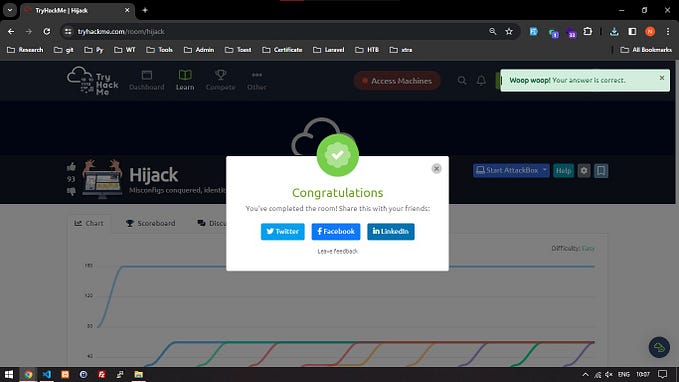The width and height of the screenshot is (679, 382).
Task: Expand the Start AttackBox dropdown arrow
Action: click(545, 170)
